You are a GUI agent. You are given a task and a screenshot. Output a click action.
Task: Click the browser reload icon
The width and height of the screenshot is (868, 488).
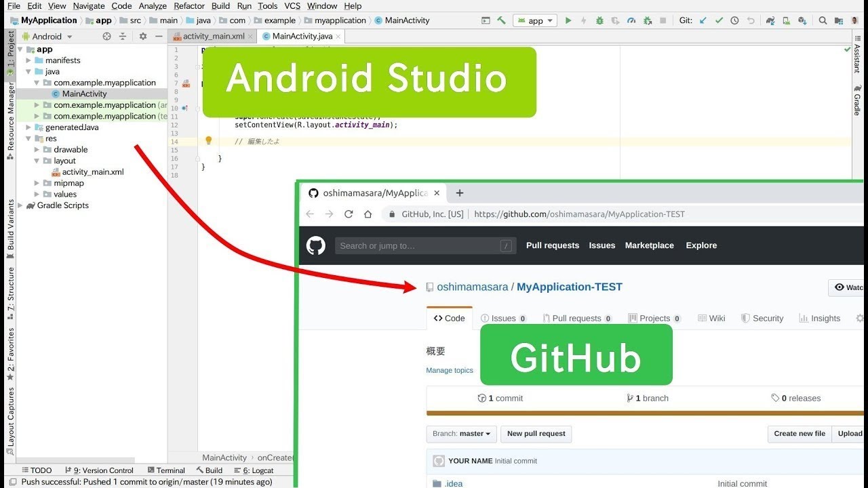(349, 214)
